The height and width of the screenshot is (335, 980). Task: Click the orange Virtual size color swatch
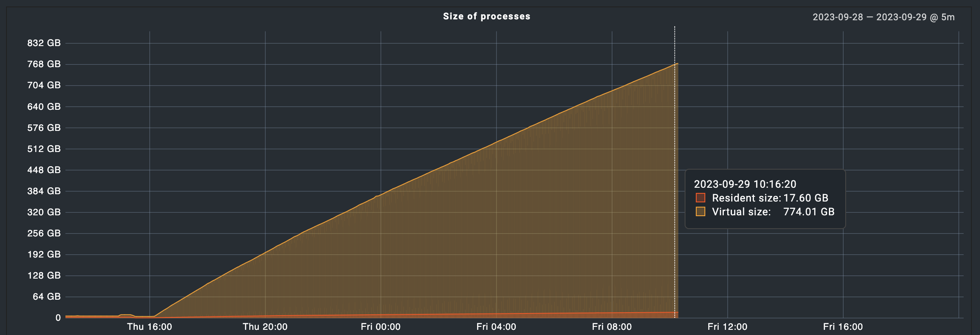tap(701, 211)
